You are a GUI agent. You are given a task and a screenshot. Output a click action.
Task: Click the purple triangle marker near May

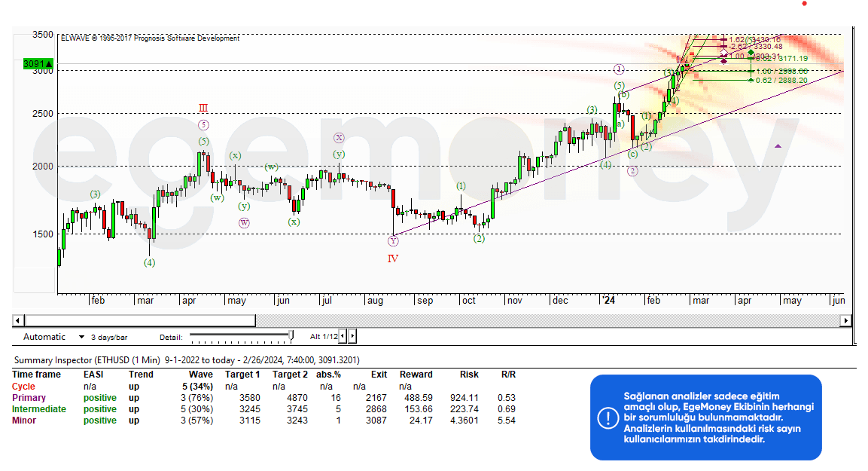[x=777, y=145]
